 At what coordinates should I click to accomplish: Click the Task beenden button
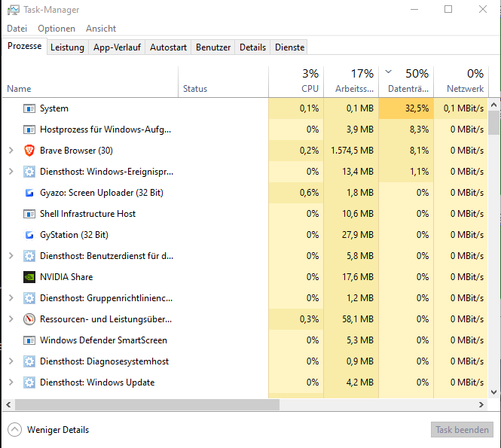click(462, 430)
